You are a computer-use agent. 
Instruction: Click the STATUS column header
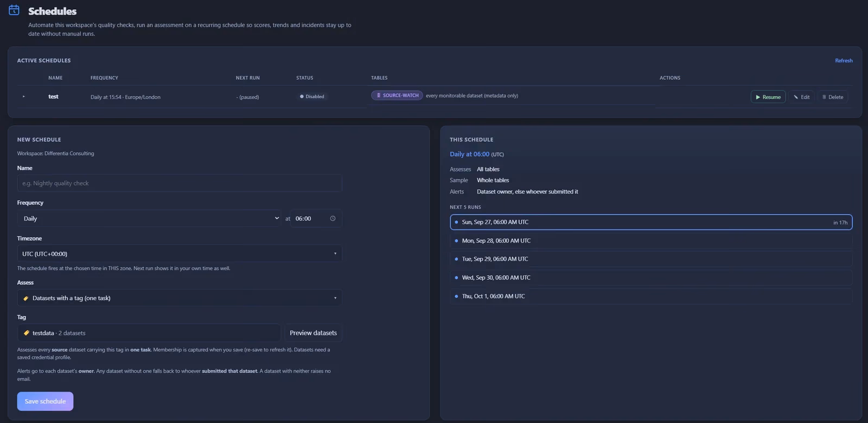click(304, 78)
